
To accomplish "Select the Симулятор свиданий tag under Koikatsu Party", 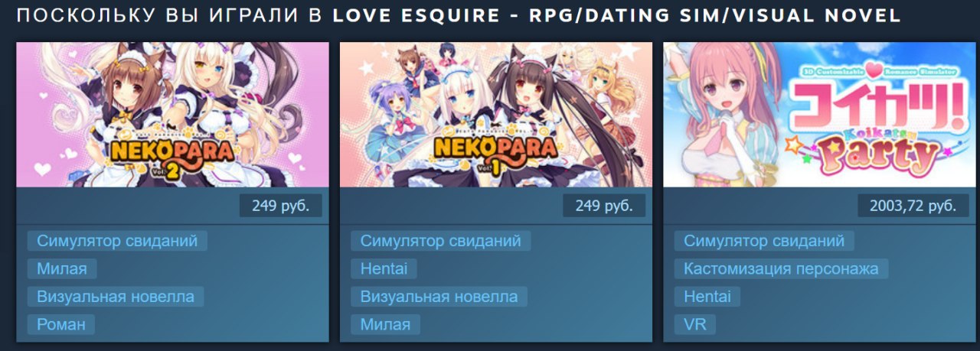I will coord(764,241).
